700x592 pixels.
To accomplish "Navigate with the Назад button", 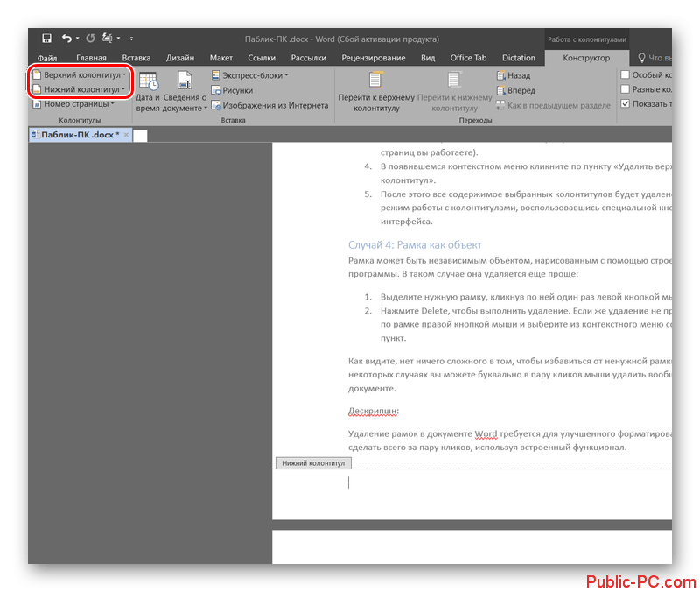I will click(514, 75).
